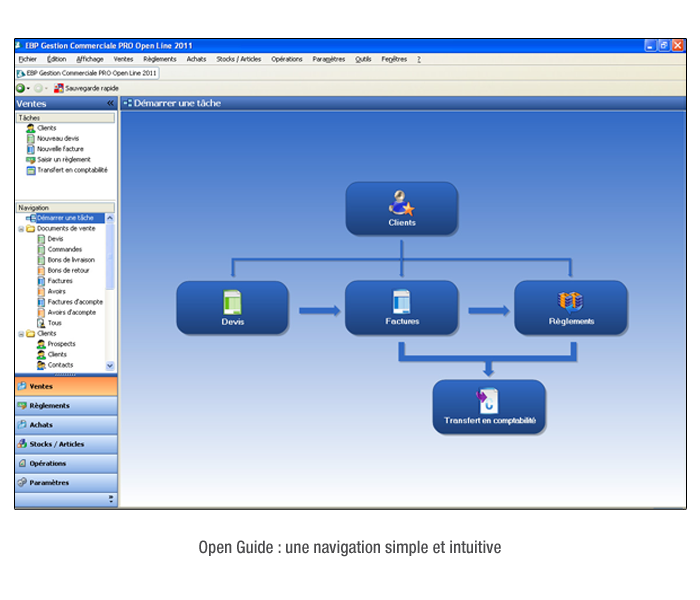Click the green back navigation arrow
The width and height of the screenshot is (700, 600).
pyautogui.click(x=20, y=88)
